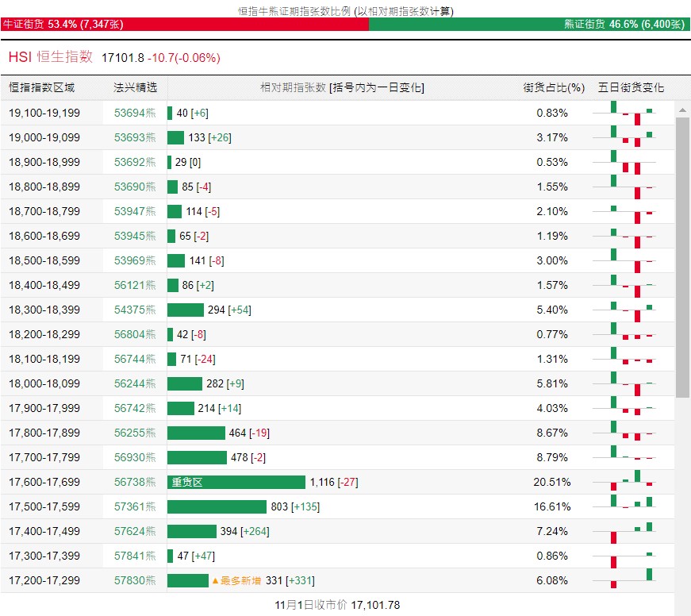Click the HSI 恒生指数 heading

[x=51, y=57]
